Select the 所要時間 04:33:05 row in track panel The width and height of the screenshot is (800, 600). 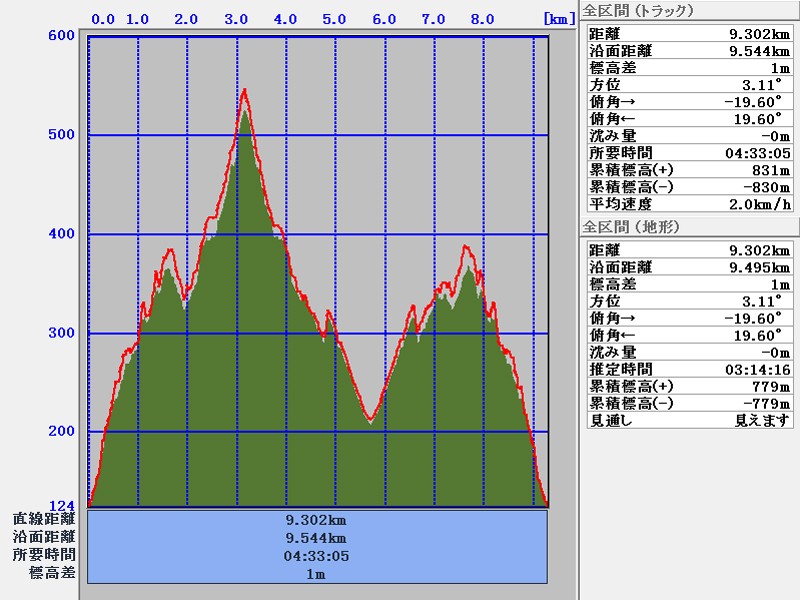pyautogui.click(x=689, y=153)
